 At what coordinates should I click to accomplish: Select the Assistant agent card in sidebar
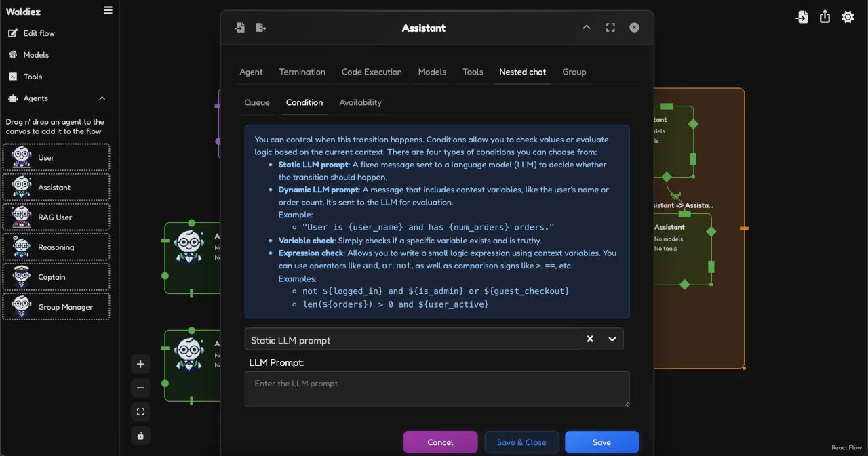(x=56, y=187)
